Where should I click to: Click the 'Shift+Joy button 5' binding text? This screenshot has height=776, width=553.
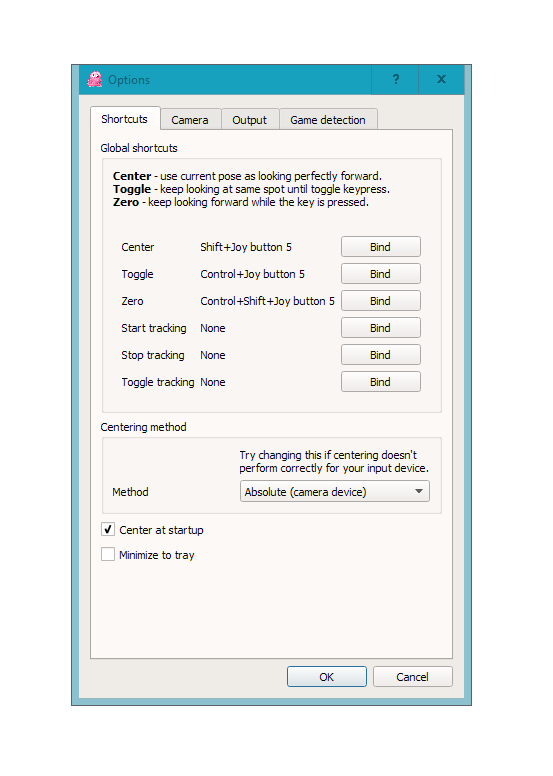pyautogui.click(x=246, y=247)
